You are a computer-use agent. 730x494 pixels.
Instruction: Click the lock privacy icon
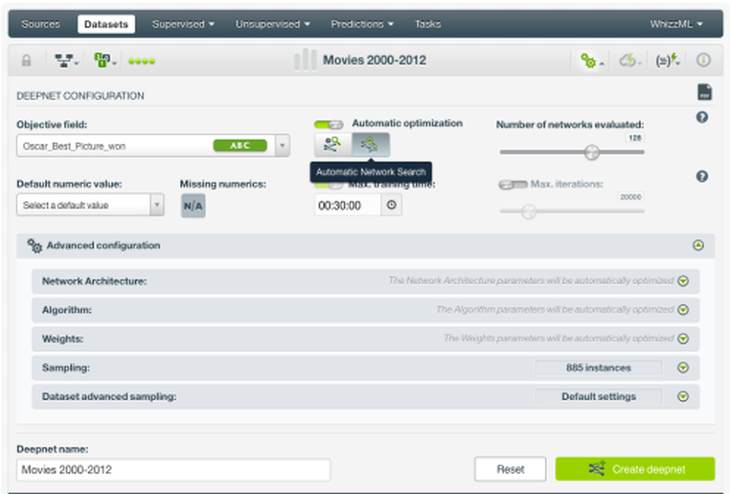[x=27, y=61]
